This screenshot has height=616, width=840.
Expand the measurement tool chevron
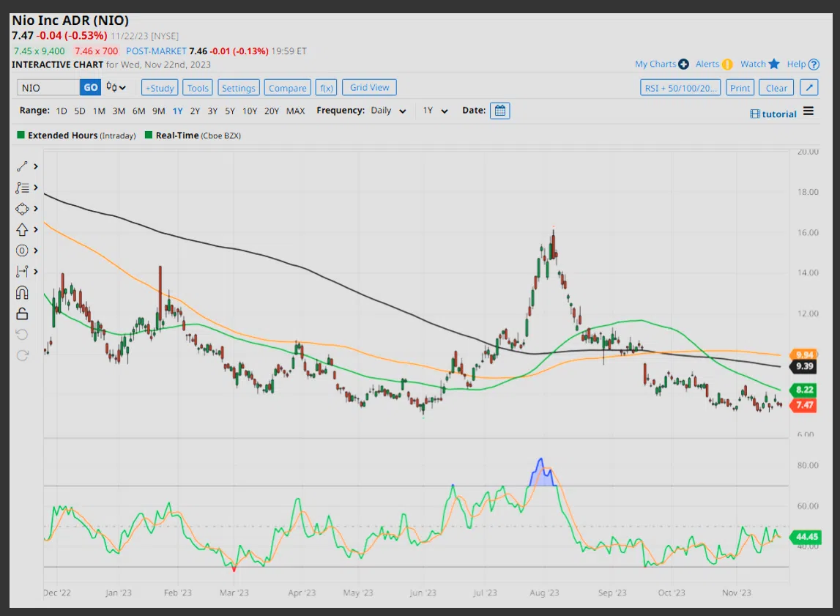tap(36, 272)
